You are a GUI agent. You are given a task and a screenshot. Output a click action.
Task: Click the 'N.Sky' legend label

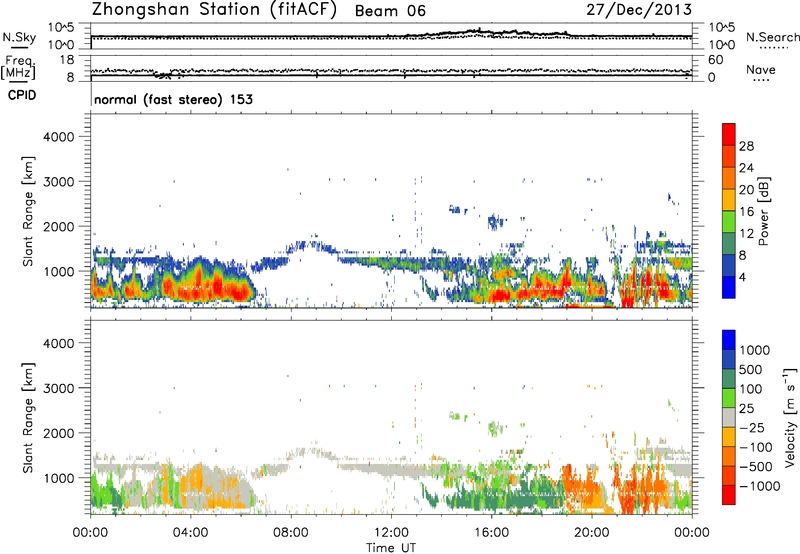click(19, 37)
